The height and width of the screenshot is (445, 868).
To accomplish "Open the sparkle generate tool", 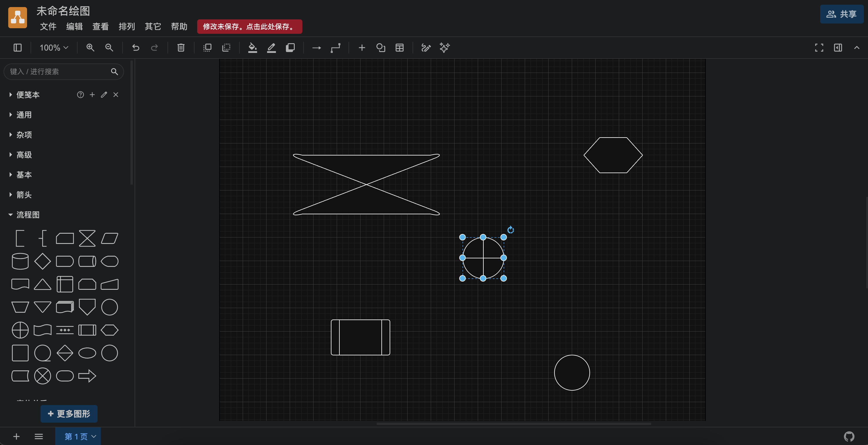I will 445,48.
